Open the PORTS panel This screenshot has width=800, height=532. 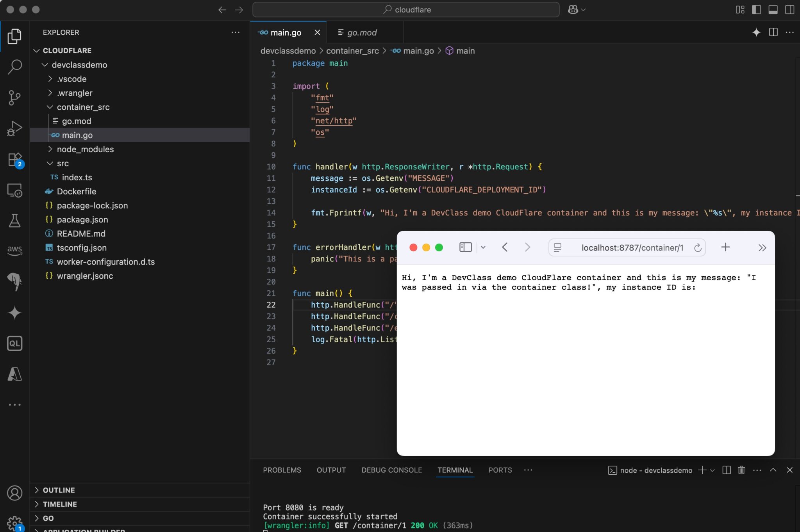[500, 470]
